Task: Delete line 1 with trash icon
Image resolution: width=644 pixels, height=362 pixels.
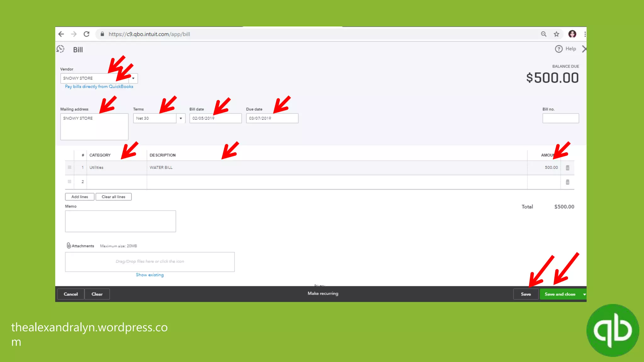Action: tap(568, 168)
